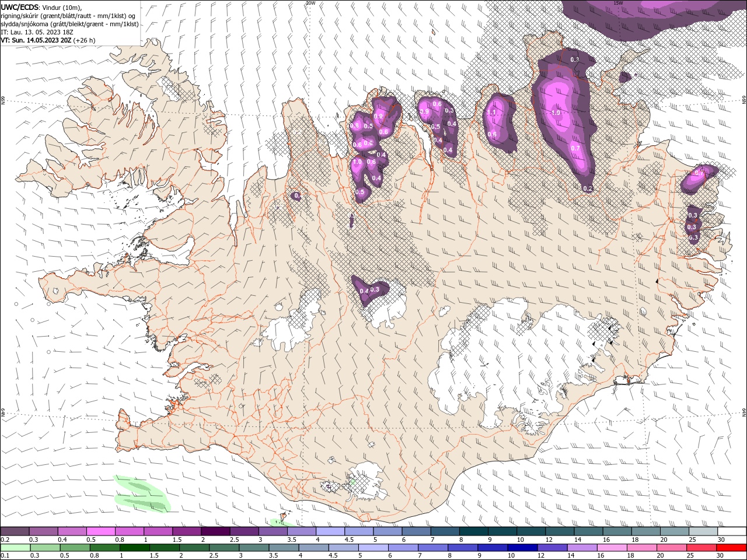
Task: Click the '0.2' value on the map's snow area
Action: tap(588, 188)
